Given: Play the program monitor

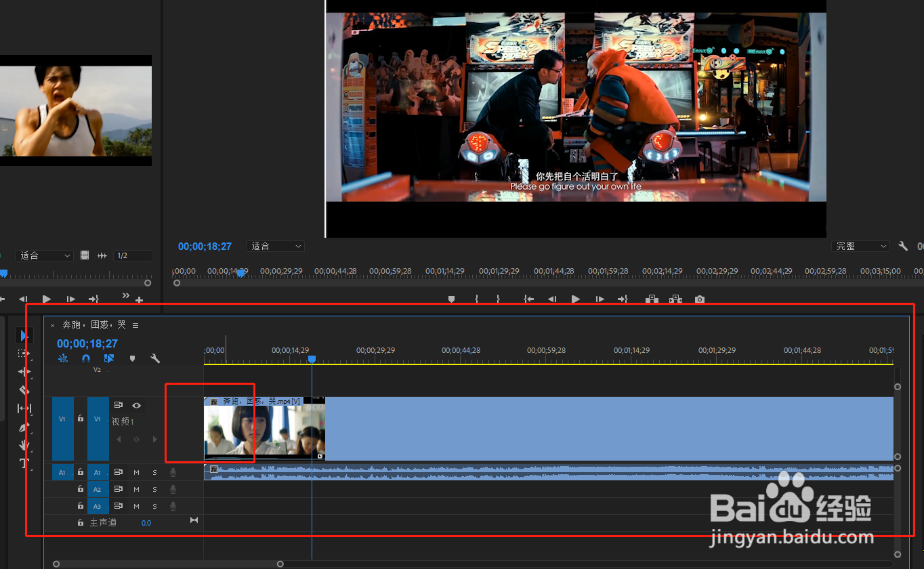Looking at the screenshot, I should (576, 299).
